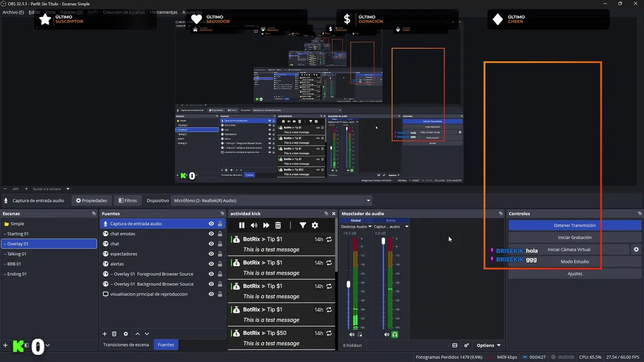Image resolution: width=644 pixels, height=362 pixels.
Task: Pause the actividad kick feed
Action: [242, 225]
